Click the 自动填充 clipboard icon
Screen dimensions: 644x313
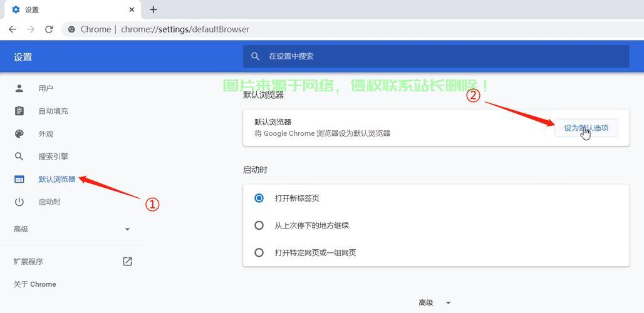[19, 111]
